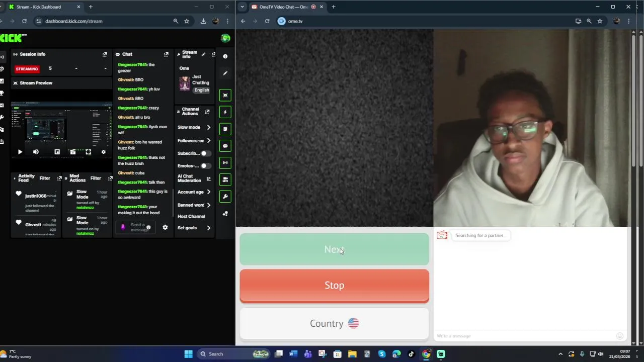Pop out the Channel Actions panel
Screen dimensions: 644x362
point(207,112)
